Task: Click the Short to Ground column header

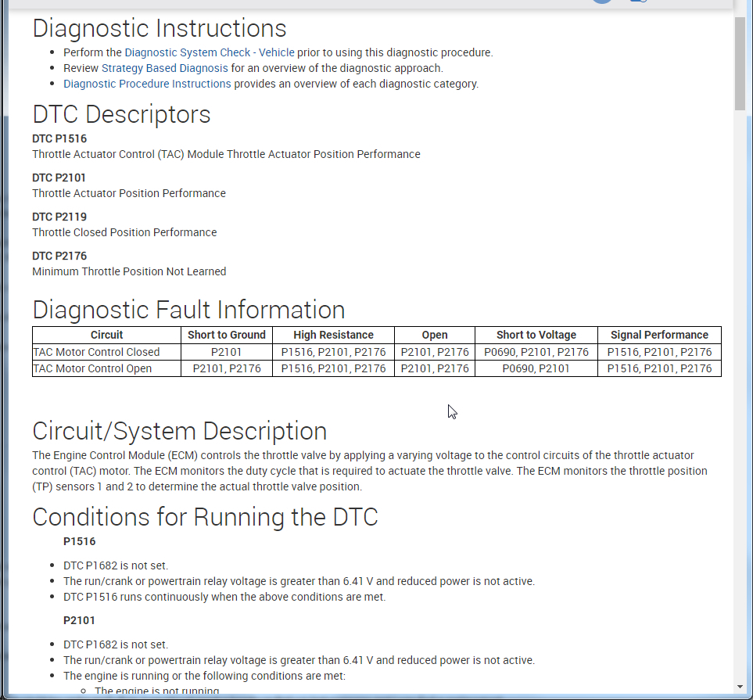Action: tap(227, 335)
